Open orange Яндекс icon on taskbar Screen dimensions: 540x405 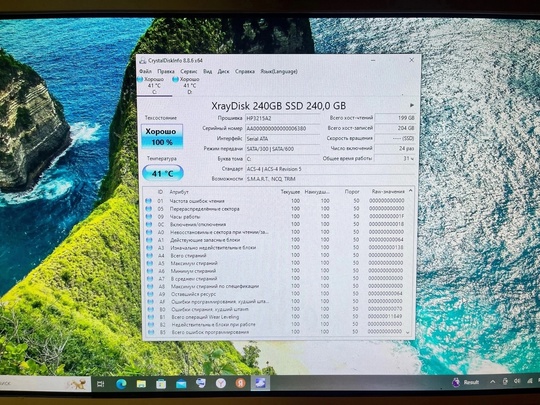[240, 383]
